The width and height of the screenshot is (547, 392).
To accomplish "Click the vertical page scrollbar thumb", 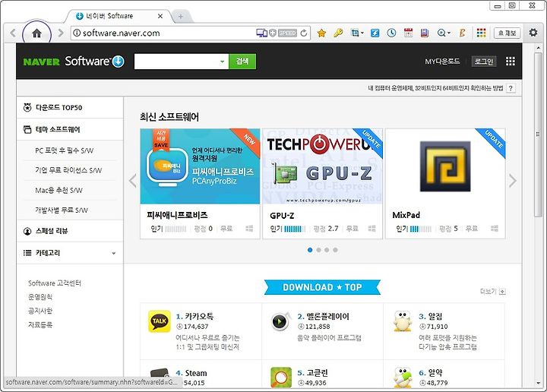I will coord(538,134).
